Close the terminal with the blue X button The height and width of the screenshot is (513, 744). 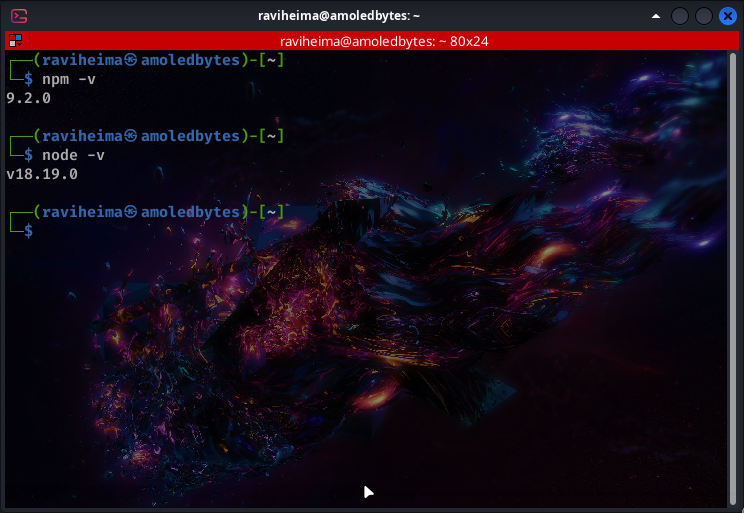tap(727, 16)
